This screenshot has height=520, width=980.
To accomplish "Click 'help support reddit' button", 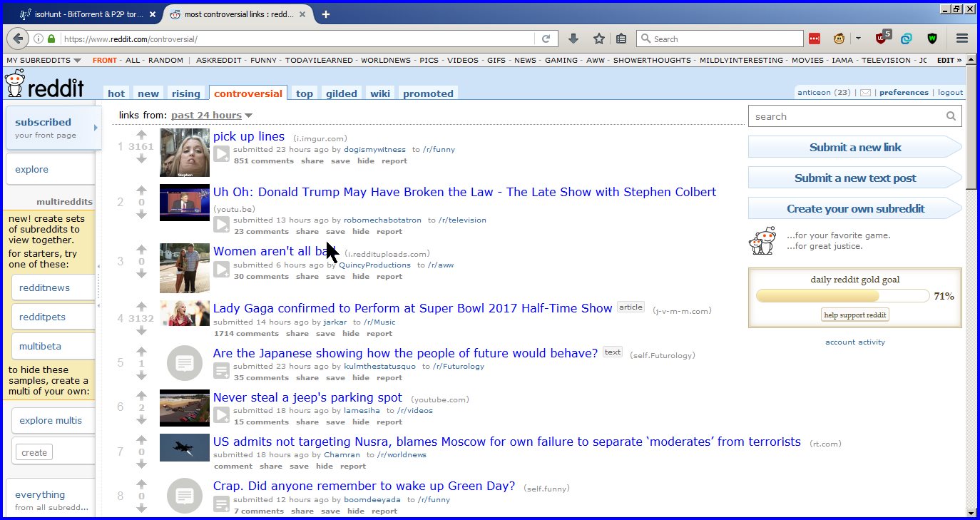I will click(855, 315).
